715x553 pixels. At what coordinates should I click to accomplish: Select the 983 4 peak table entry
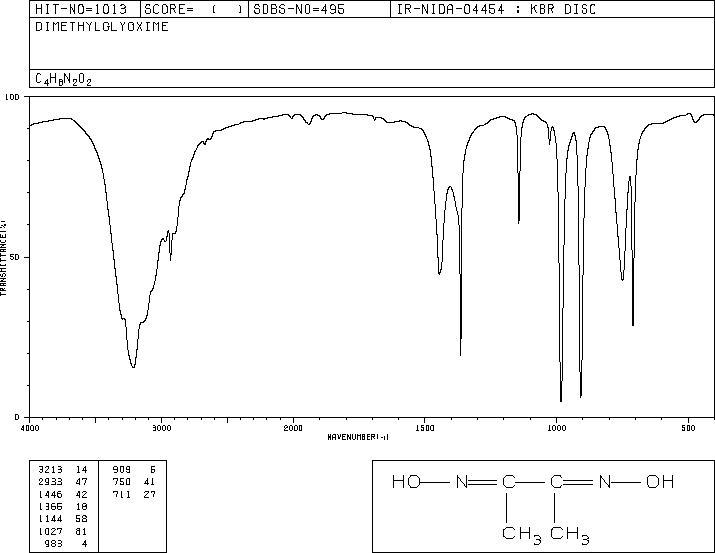pyautogui.click(x=65, y=543)
